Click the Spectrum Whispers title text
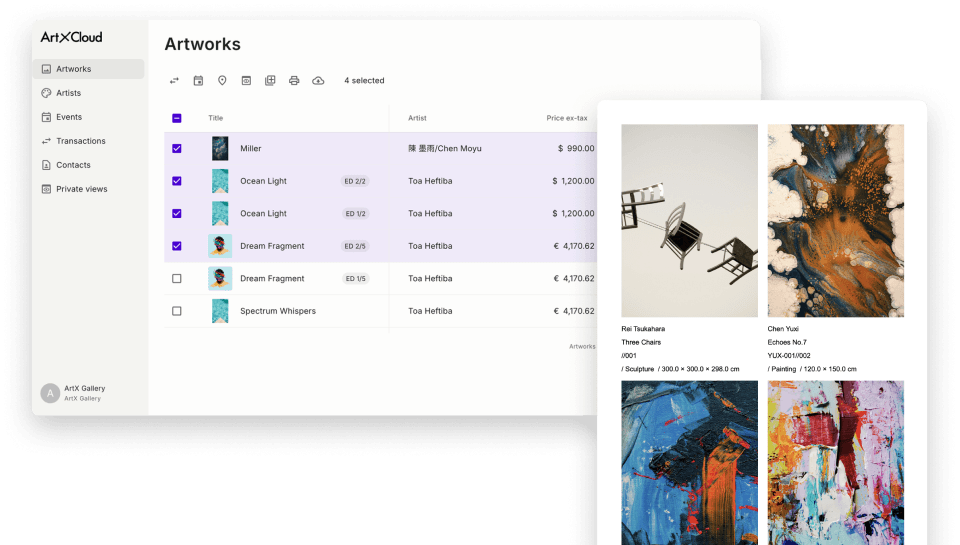This screenshot has height=545, width=960. tap(278, 310)
